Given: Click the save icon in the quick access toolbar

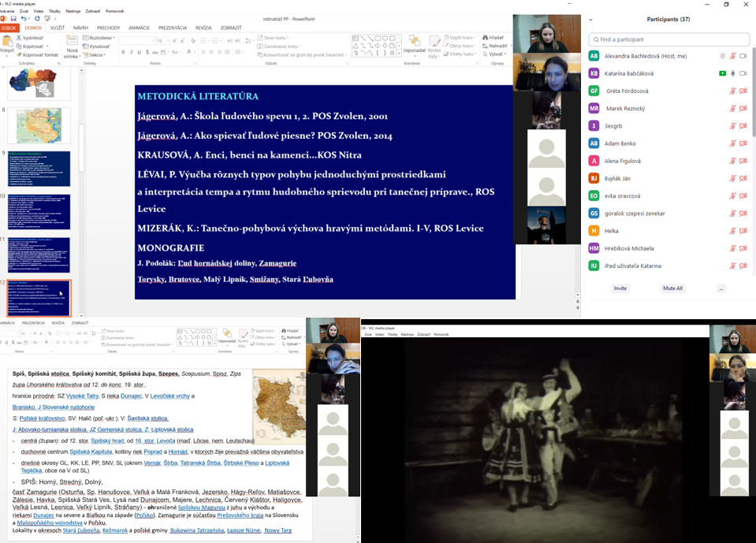Looking at the screenshot, I should coord(14,18).
